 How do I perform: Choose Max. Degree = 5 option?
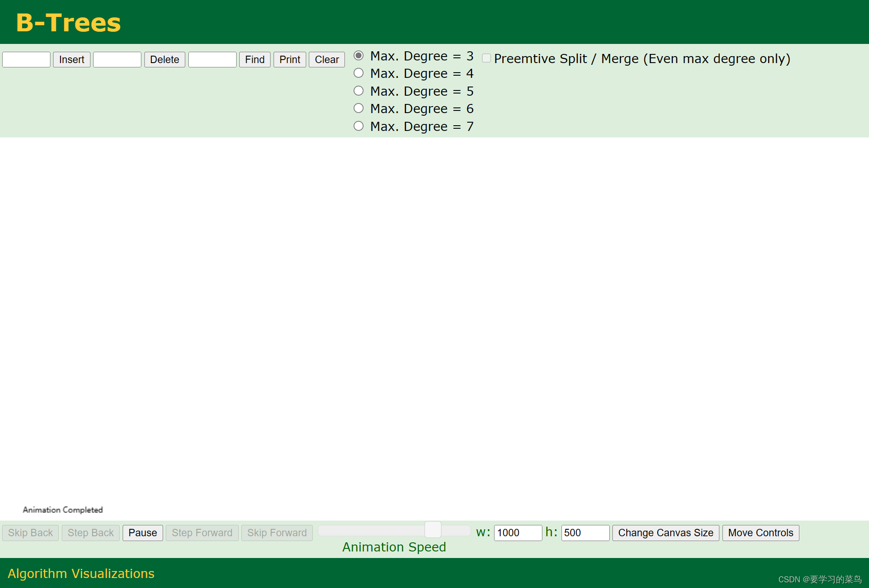[x=358, y=91]
